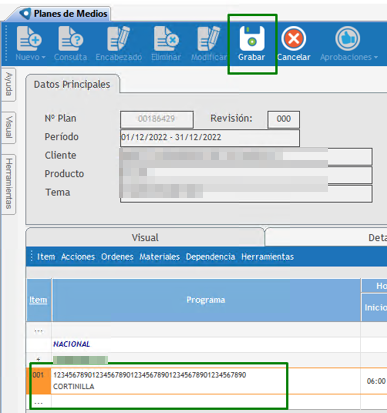The height and width of the screenshot is (413, 387).
Task: Open the Ordenes menu
Action: (x=117, y=257)
